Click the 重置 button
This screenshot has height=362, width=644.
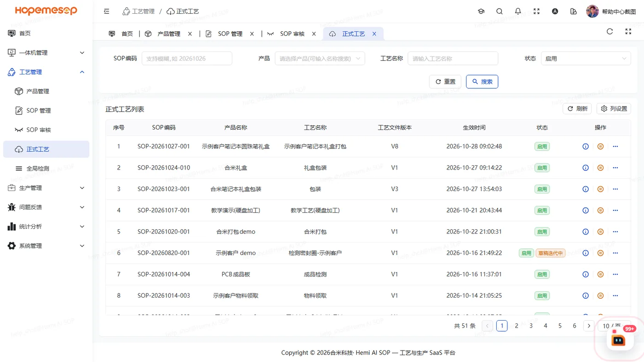(445, 82)
